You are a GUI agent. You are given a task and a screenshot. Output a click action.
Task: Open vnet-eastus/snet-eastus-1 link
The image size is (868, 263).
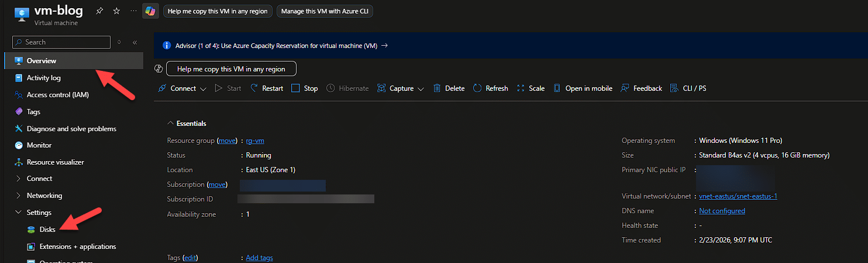pyautogui.click(x=738, y=196)
